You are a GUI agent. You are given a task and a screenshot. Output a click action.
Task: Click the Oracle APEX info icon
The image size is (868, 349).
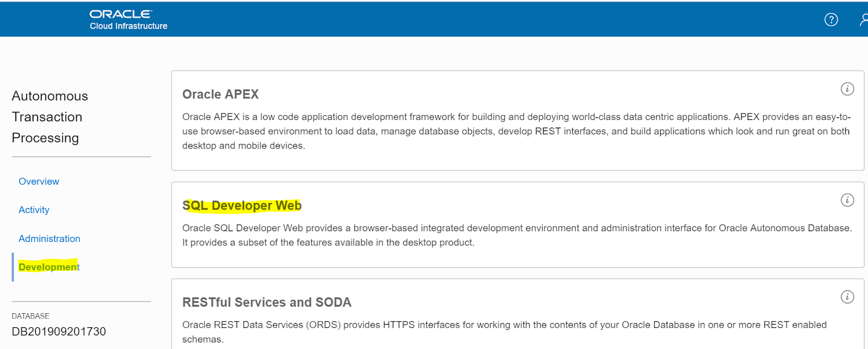[847, 89]
